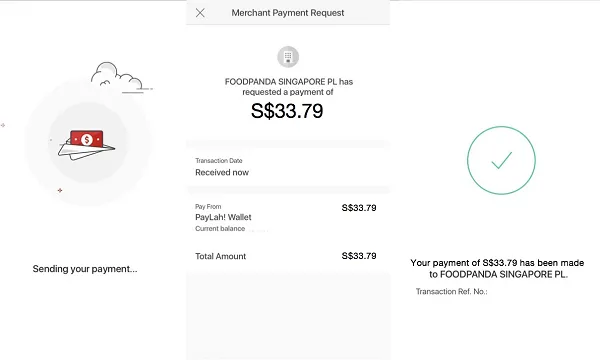Click the payment has been made confirmation message

[497, 269]
